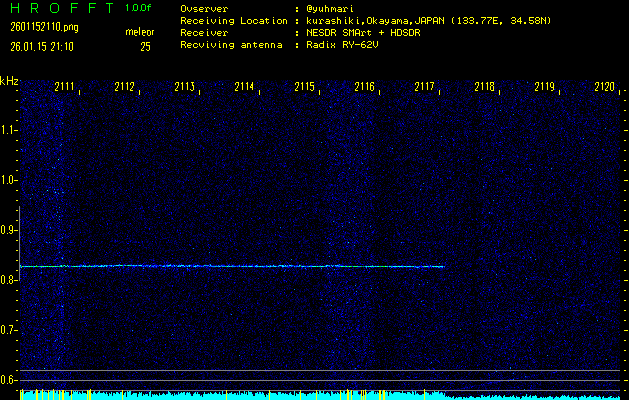This screenshot has width=629, height=400.
Task: Click the 1.1 frequency axis label
Action: [x=9, y=130]
